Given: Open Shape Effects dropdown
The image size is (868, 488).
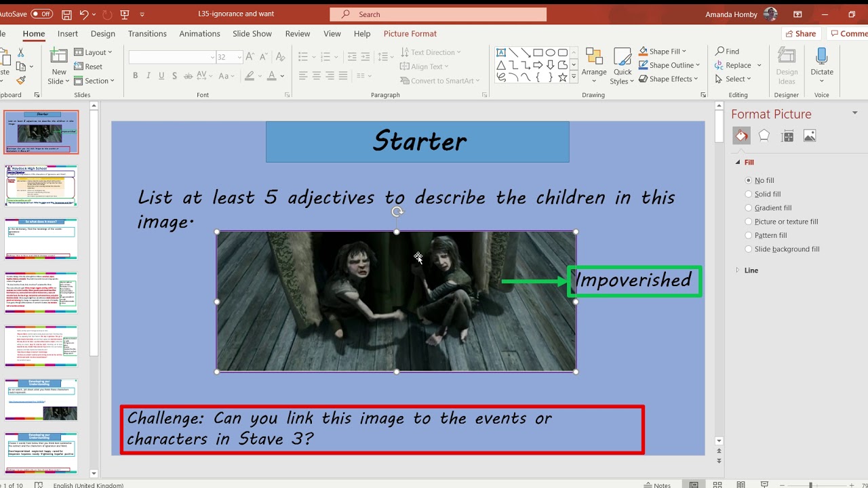Looking at the screenshot, I should [x=669, y=79].
